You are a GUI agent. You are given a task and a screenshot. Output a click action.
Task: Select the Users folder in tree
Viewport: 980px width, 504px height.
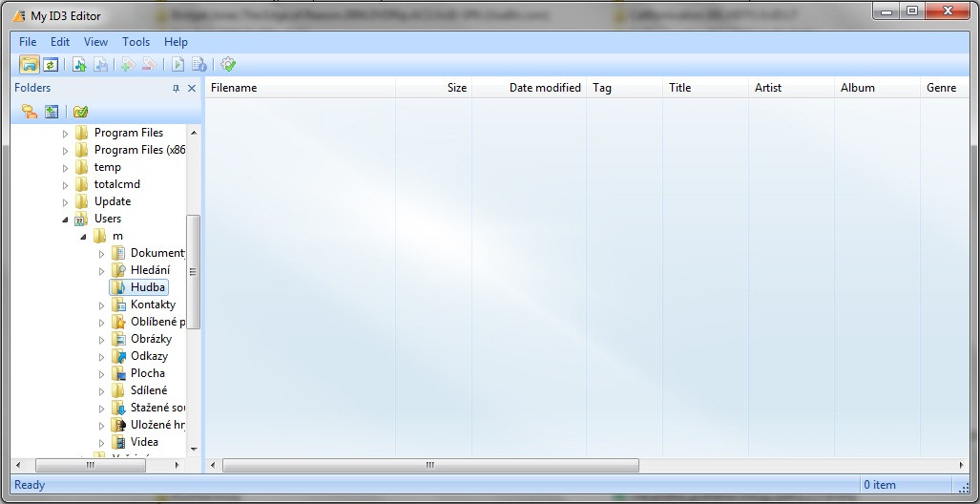(x=108, y=219)
